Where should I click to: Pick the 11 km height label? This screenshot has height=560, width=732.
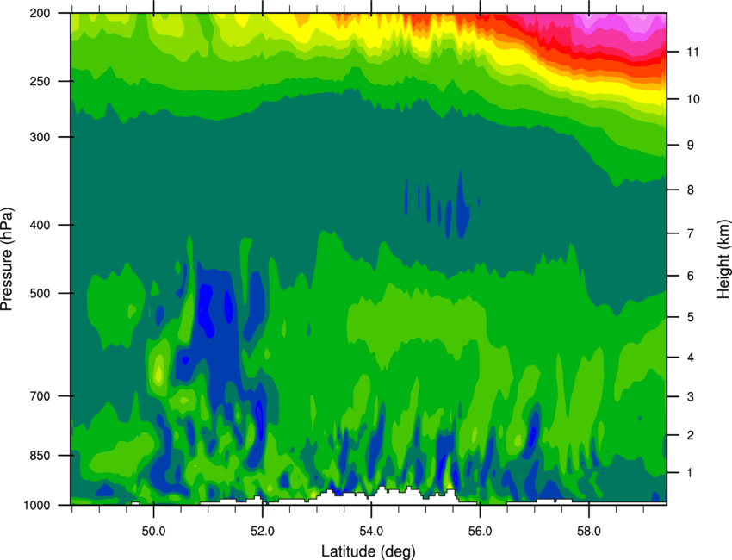pos(692,52)
